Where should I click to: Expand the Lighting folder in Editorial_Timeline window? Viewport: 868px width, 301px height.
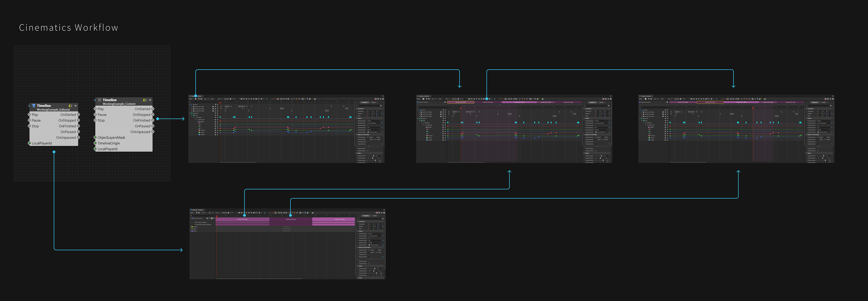191,227
